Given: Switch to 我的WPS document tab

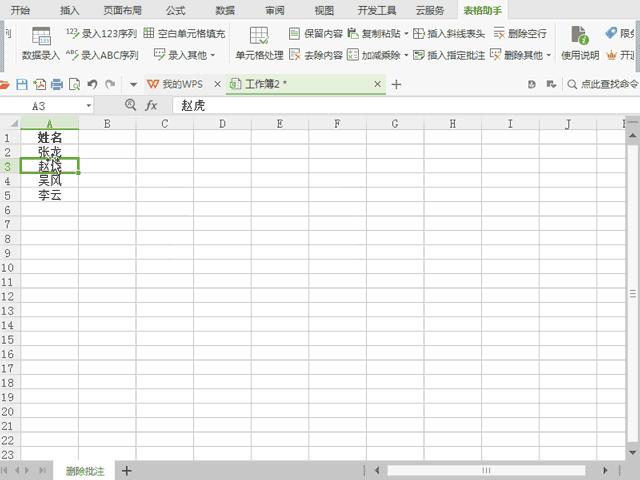Looking at the screenshot, I should tap(176, 84).
